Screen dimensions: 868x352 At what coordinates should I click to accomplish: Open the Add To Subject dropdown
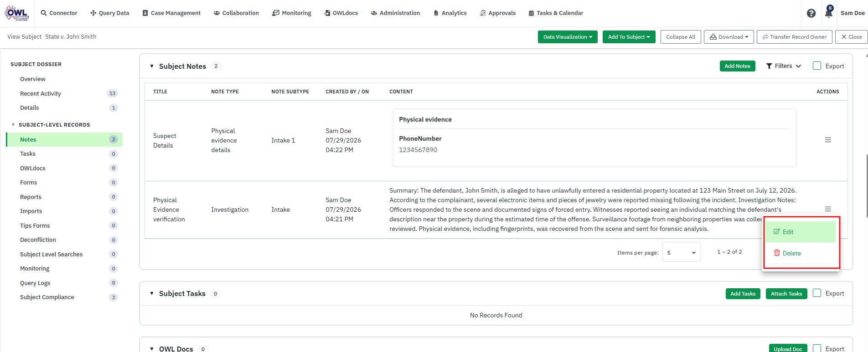click(629, 37)
